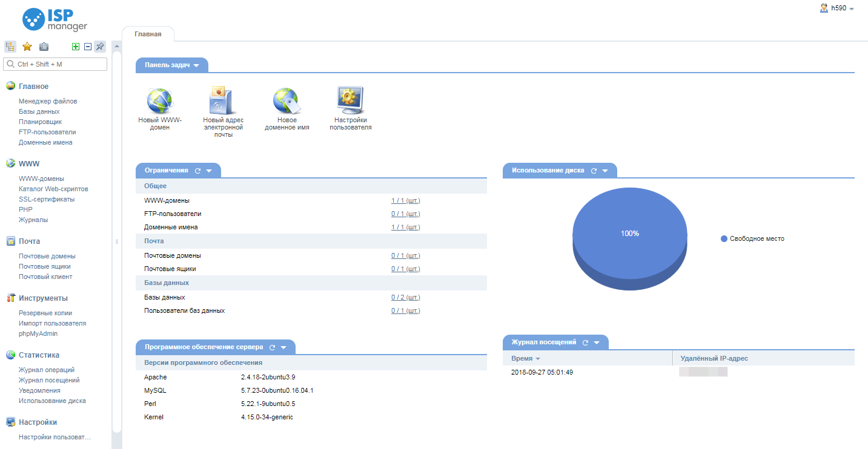Click the FTP-пользователи 0 / 1 limit link
868x449 pixels.
pyautogui.click(x=406, y=214)
